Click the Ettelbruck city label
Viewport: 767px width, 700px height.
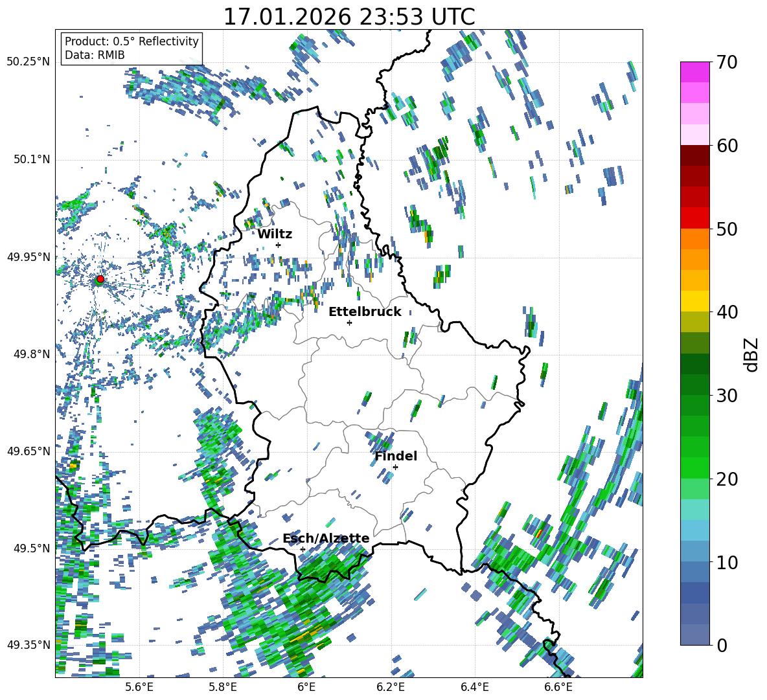(x=365, y=312)
